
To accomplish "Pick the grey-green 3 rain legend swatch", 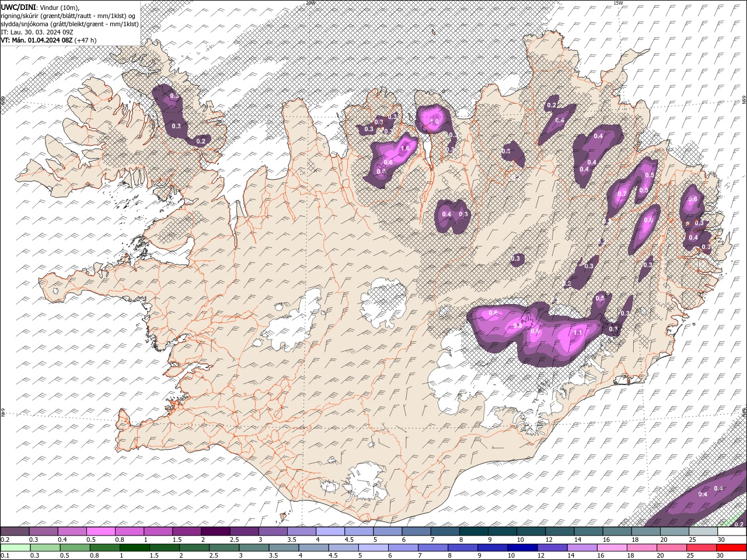I will pyautogui.click(x=254, y=548).
